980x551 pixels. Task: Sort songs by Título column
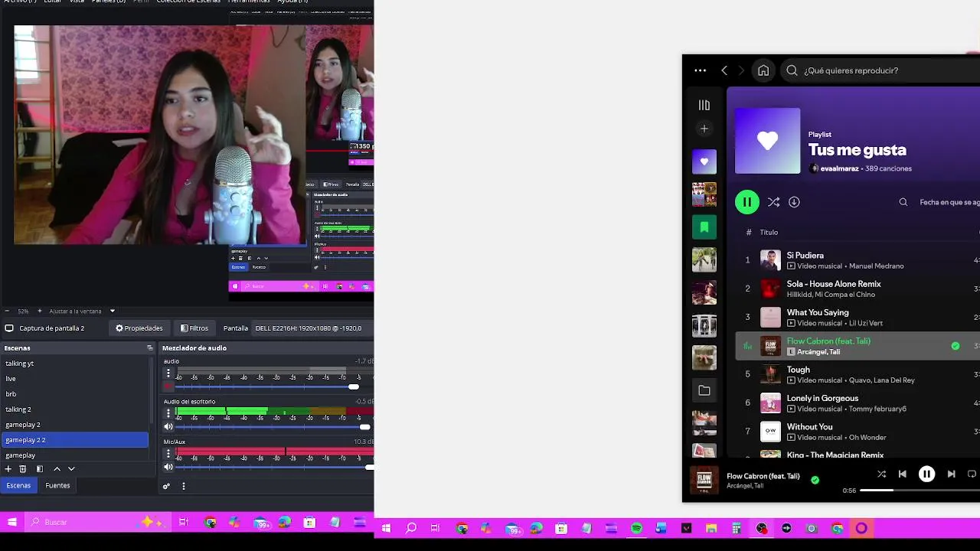click(769, 232)
